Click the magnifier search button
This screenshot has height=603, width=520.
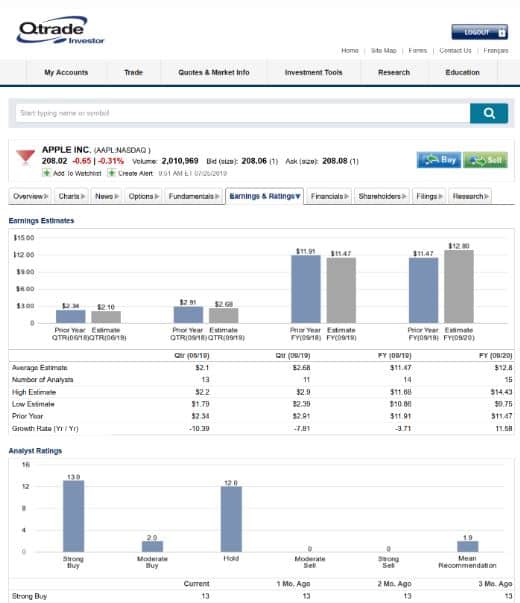(489, 113)
